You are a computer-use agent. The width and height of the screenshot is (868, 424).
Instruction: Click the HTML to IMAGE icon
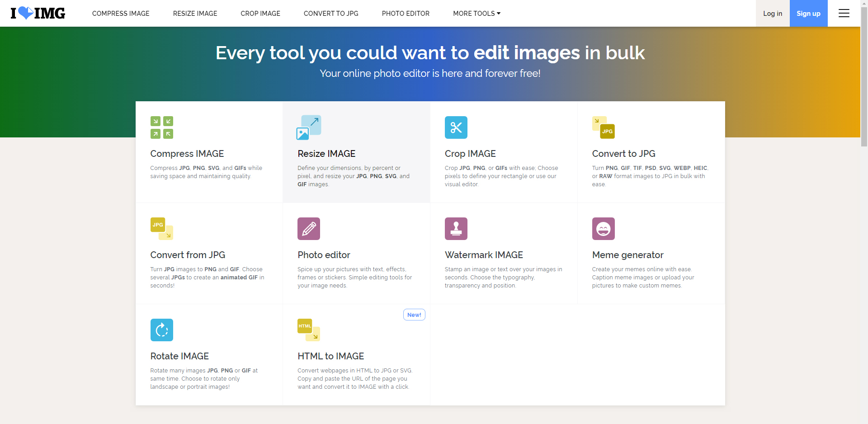coord(309,330)
